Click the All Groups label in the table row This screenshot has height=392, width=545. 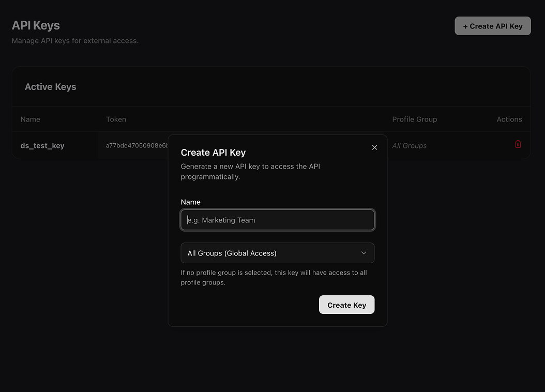click(409, 145)
